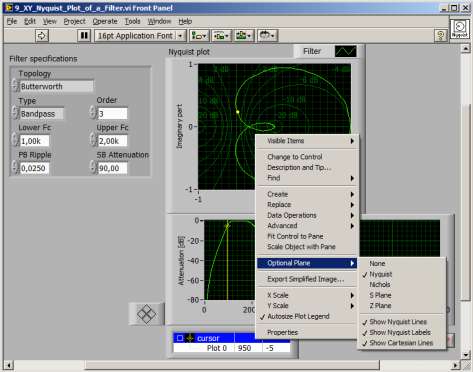Toggle cursor legend checkbox
473x372 pixels.
pos(180,338)
